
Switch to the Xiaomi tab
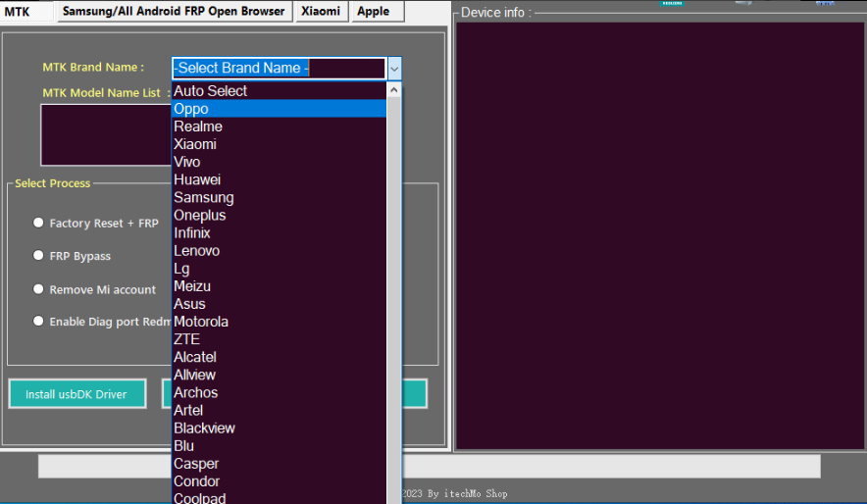tap(322, 11)
